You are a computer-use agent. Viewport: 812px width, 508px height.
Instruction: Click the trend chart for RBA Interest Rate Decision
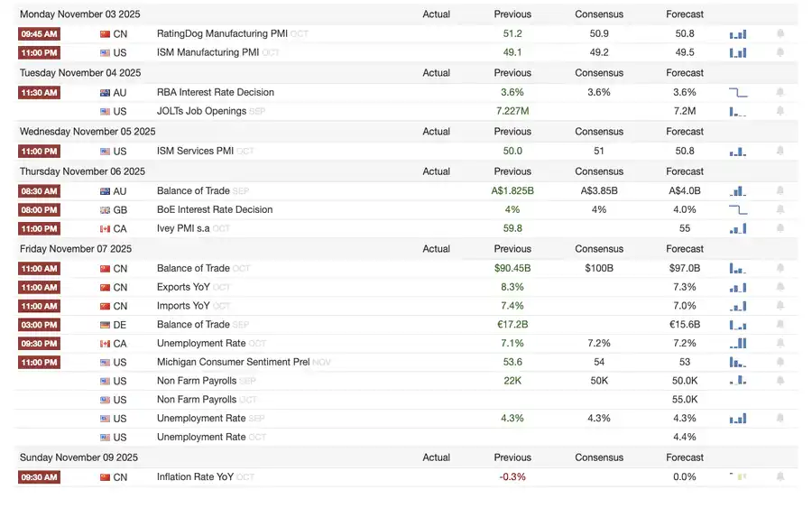738,93
